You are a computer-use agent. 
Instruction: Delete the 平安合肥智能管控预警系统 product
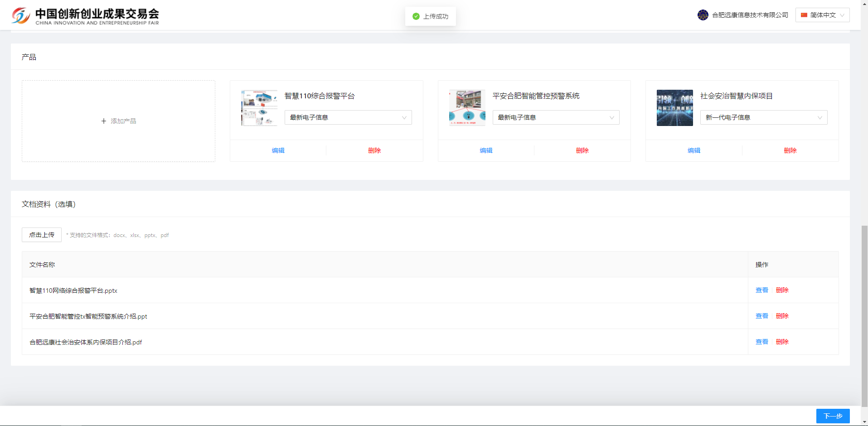[x=582, y=150]
